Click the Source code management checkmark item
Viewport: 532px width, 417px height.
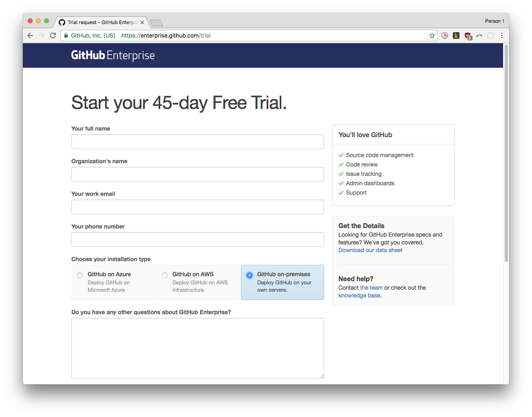pos(376,155)
